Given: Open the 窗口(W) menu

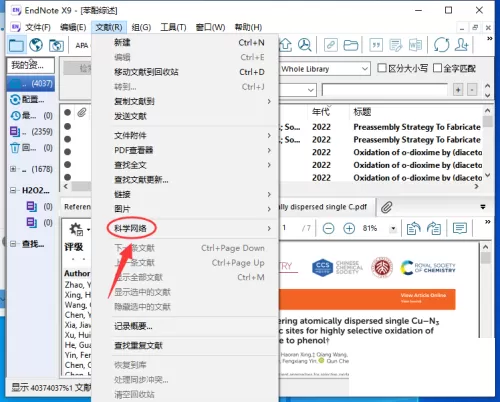Looking at the screenshot, I should click(x=210, y=27).
